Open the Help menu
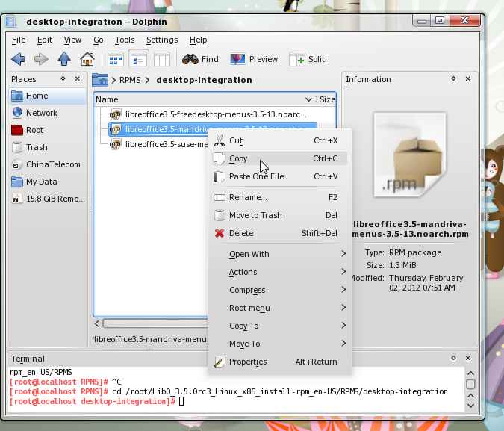The height and width of the screenshot is (431, 504). click(x=198, y=40)
